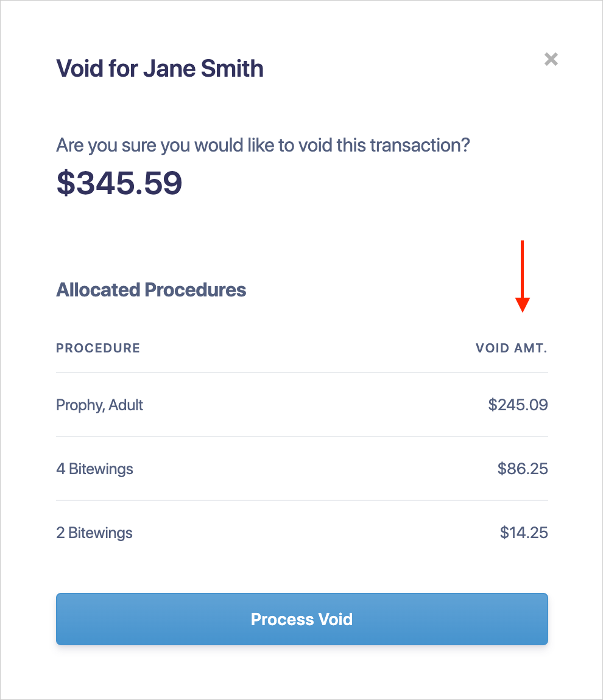Screen dimensions: 603x700
Task: Click the 2 Bitewings procedure name
Action: pyautogui.click(x=94, y=533)
